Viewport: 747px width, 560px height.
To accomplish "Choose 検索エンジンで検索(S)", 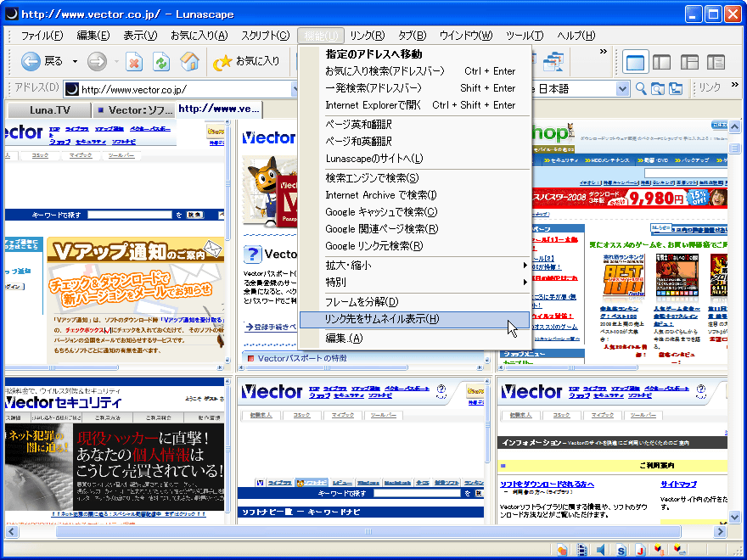I will coord(414,178).
